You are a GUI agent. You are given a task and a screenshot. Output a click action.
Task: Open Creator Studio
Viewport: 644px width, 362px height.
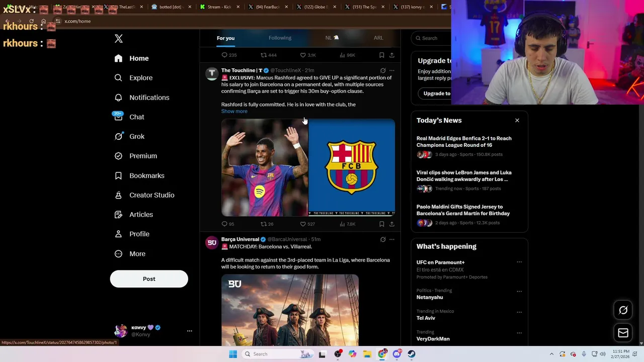[144, 195]
